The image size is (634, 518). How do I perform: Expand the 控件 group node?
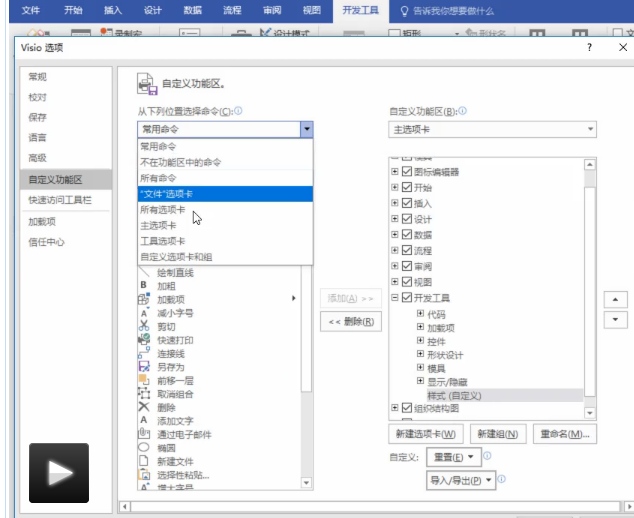(420, 340)
